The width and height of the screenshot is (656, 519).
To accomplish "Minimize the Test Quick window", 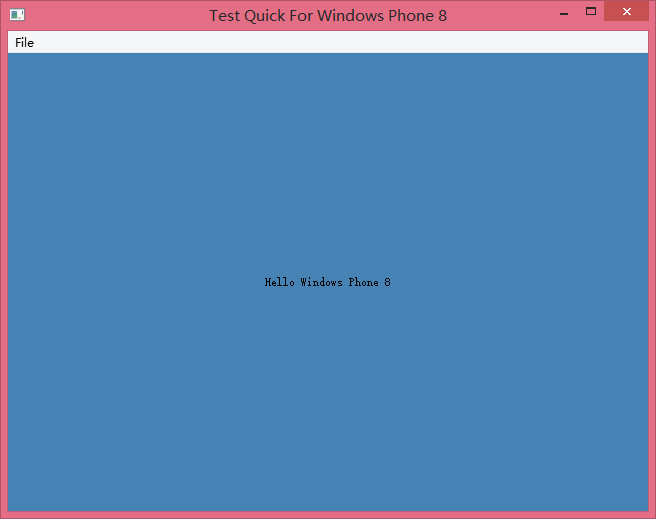I will [x=564, y=12].
